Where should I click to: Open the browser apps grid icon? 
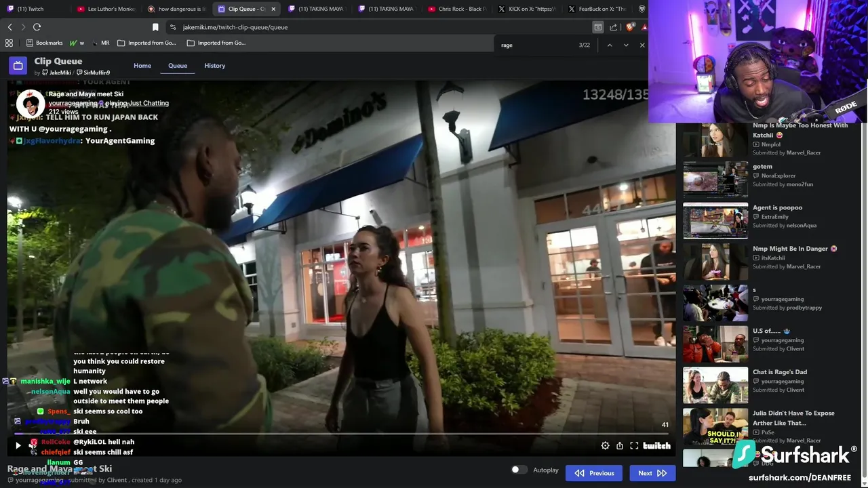(x=9, y=43)
